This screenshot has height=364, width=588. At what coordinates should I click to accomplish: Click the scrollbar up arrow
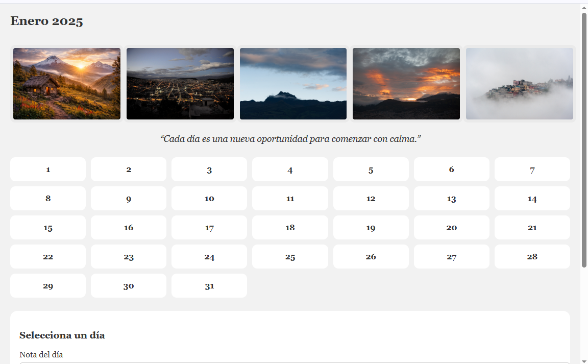pyautogui.click(x=584, y=8)
